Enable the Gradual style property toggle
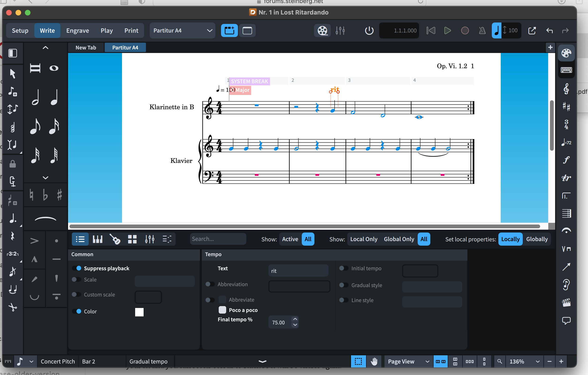Screen dimensions: 588x375 pyautogui.click(x=344, y=285)
